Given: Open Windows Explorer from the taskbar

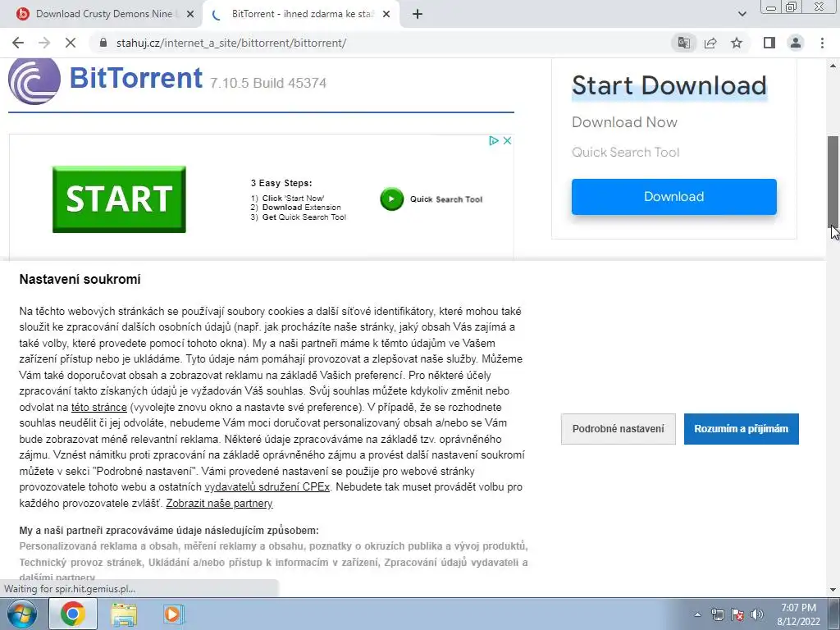Looking at the screenshot, I should click(x=123, y=614).
